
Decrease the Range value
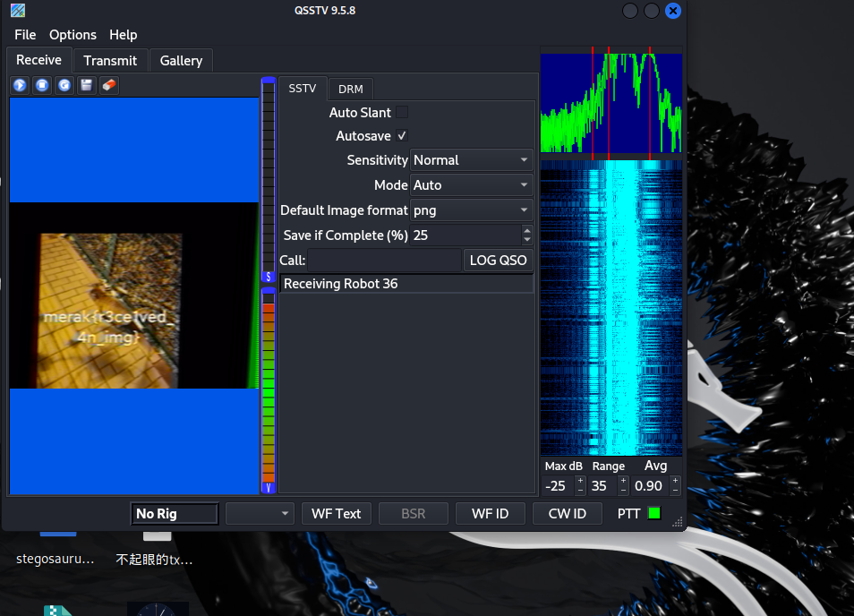pyautogui.click(x=624, y=490)
